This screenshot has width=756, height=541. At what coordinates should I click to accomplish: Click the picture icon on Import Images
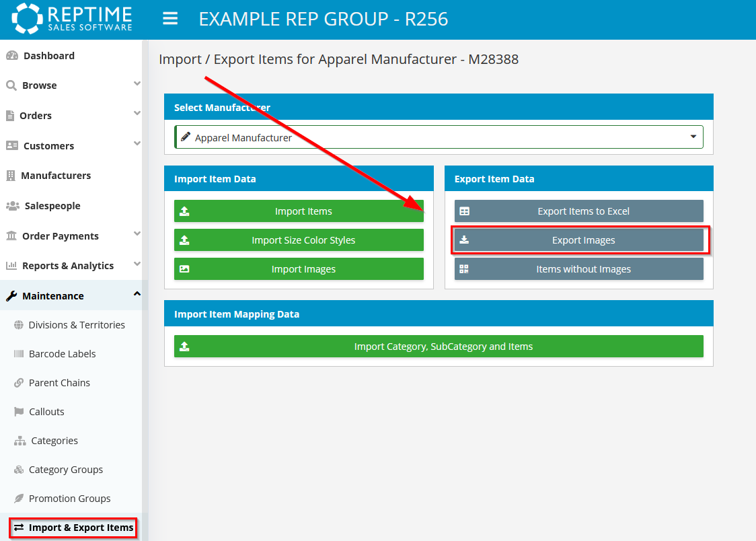[185, 269]
